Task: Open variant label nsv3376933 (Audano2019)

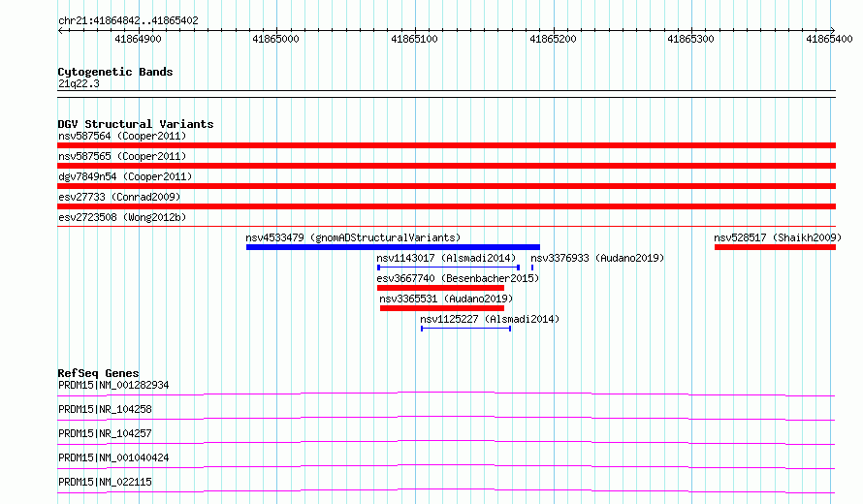Action: coord(597,258)
